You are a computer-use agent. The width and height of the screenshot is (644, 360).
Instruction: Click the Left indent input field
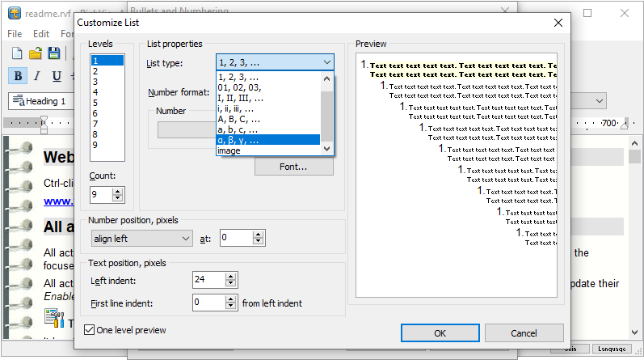(x=208, y=280)
